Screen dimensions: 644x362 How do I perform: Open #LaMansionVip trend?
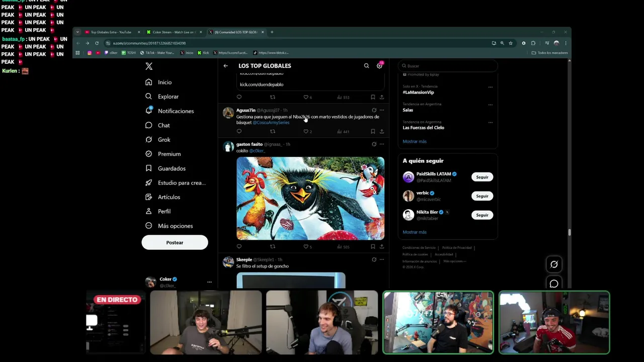tap(418, 93)
